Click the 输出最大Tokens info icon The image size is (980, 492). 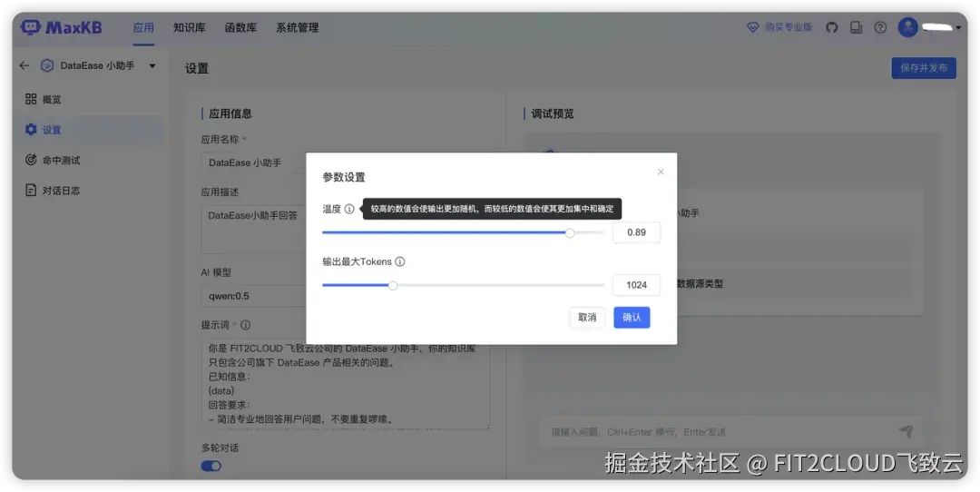pyautogui.click(x=400, y=261)
